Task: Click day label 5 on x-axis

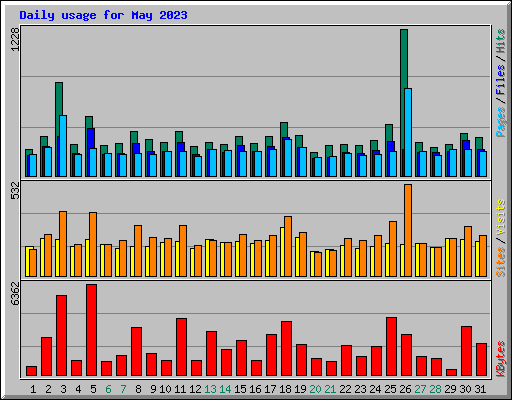Action: [93, 389]
